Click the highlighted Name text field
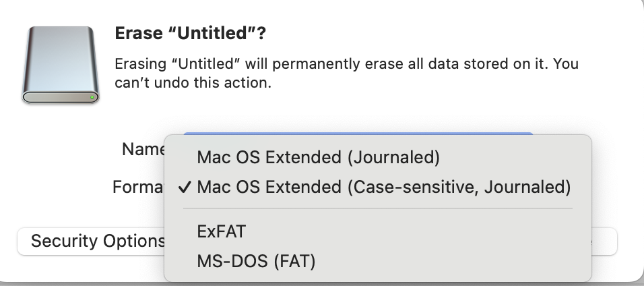 [357, 134]
